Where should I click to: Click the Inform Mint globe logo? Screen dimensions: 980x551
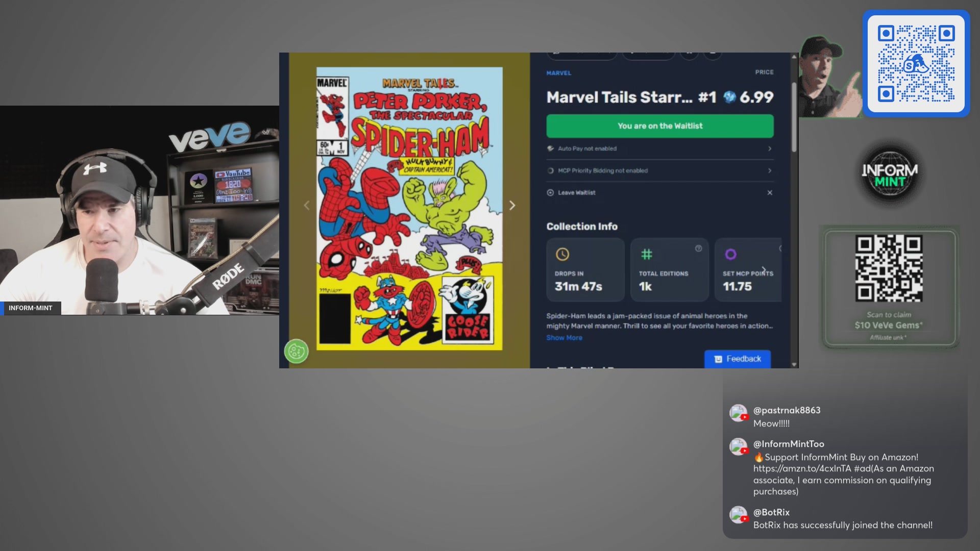pos(890,174)
